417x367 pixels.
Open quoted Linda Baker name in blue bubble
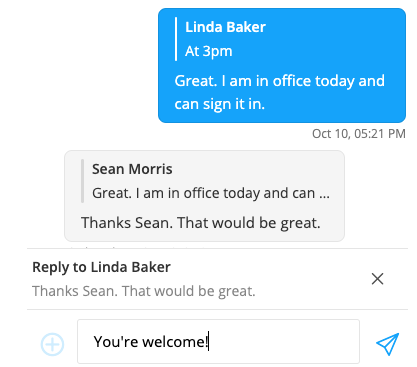[225, 27]
